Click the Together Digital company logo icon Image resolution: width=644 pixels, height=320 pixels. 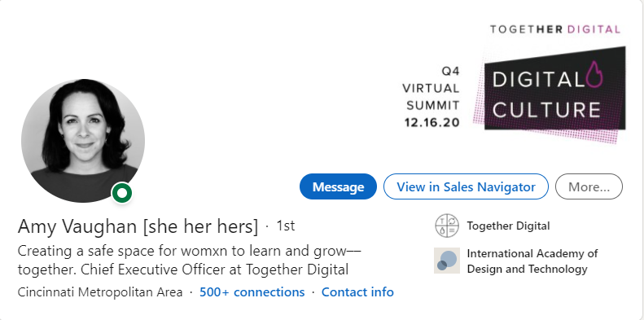coord(447,226)
